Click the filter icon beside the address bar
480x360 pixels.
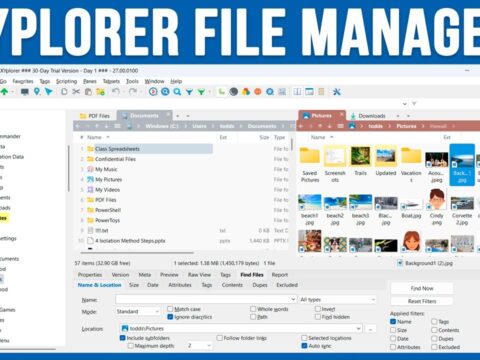click(x=414, y=104)
